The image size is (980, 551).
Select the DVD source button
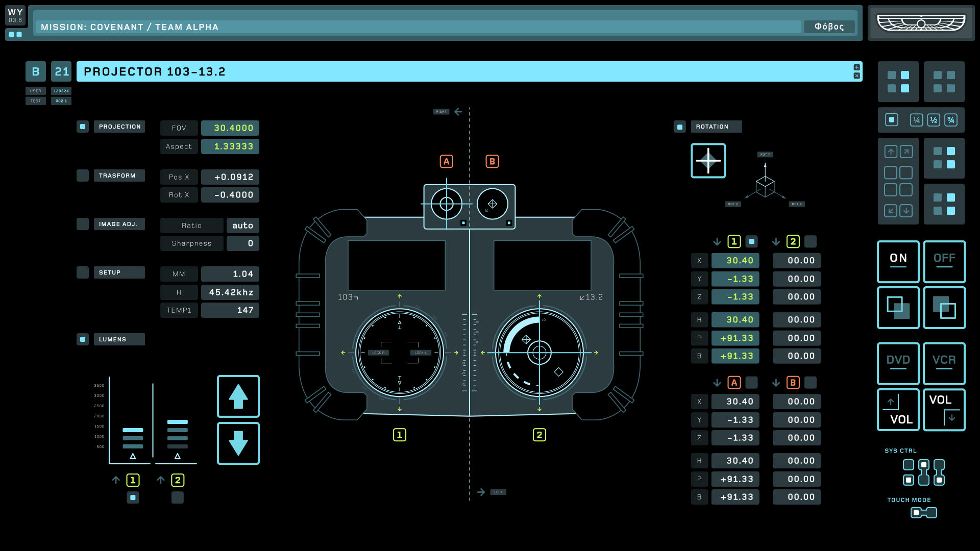[x=898, y=363]
